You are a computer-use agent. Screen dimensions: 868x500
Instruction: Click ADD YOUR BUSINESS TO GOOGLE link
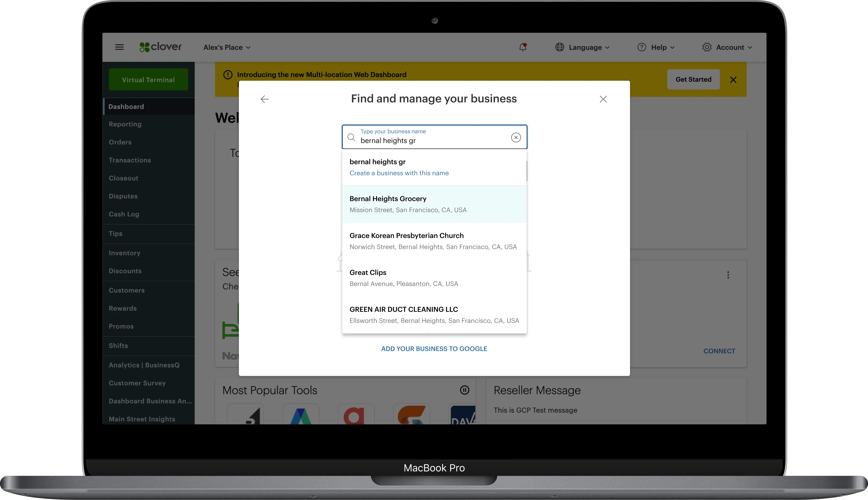(x=434, y=348)
